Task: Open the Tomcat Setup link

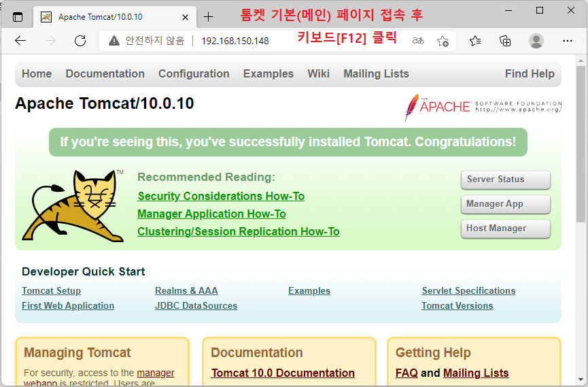Action: point(52,291)
